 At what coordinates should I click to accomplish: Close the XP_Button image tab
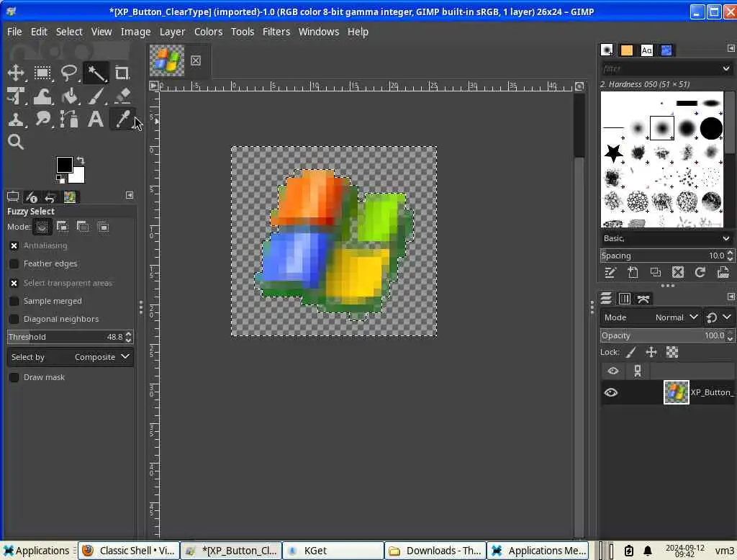(196, 60)
